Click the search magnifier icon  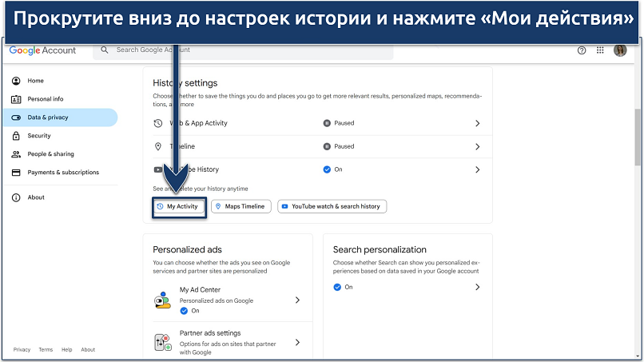(x=105, y=50)
